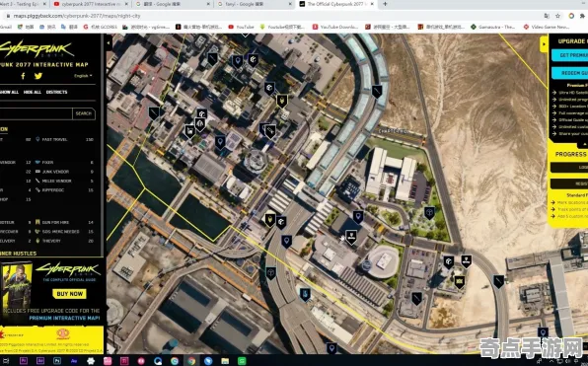Image resolution: width=588 pixels, height=366 pixels.
Task: Open the Twitter bird icon link
Action: coord(38,76)
